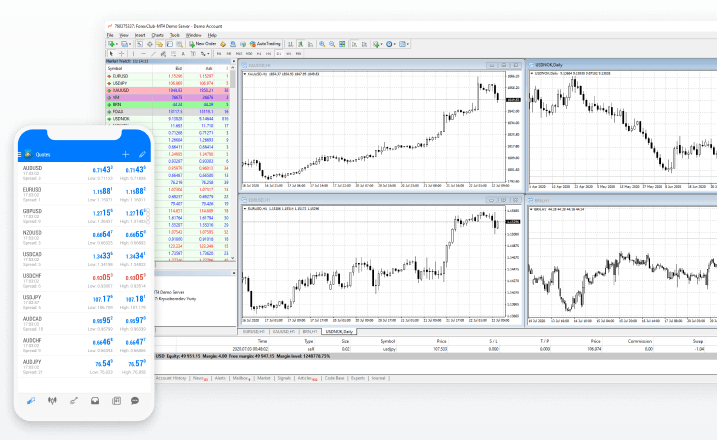
Task: Switch to EURUSD,H1 chart tab
Action: [254, 331]
